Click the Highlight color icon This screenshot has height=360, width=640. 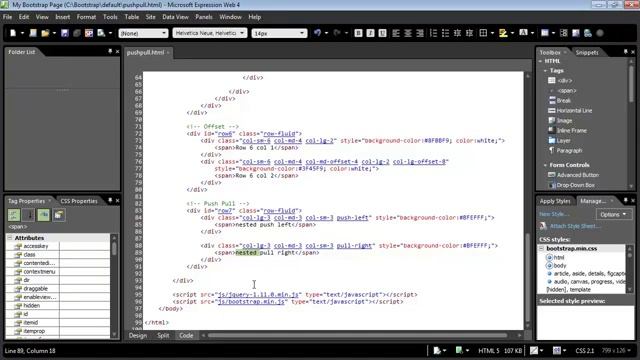tap(503, 33)
